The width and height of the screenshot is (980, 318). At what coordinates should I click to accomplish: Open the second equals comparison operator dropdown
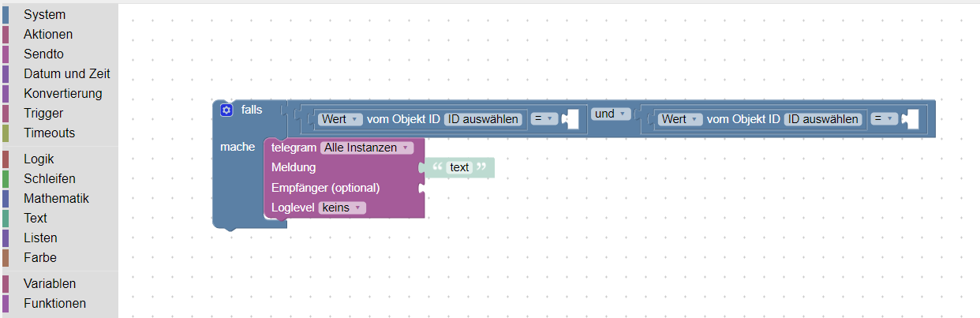884,119
